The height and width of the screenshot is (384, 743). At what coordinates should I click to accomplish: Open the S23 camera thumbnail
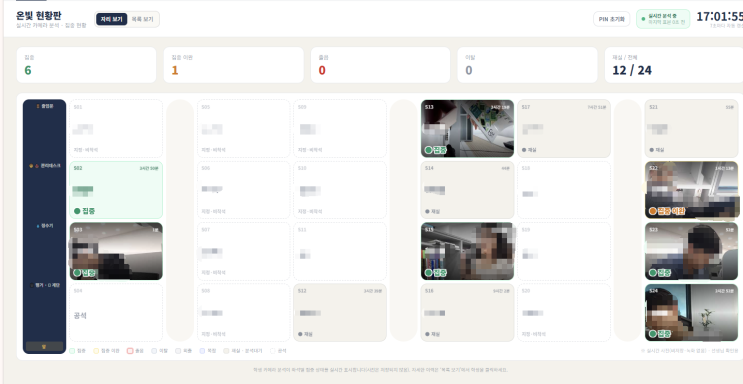tap(691, 251)
